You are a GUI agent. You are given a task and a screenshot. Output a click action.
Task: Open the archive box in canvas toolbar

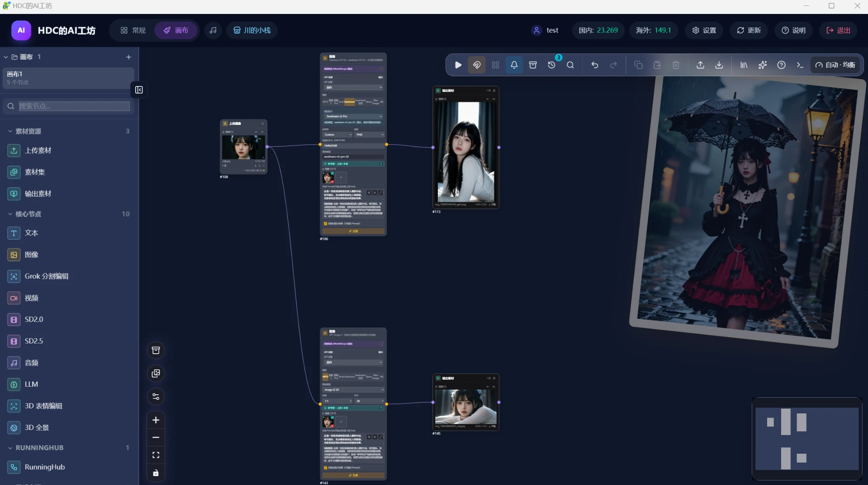[x=533, y=65]
